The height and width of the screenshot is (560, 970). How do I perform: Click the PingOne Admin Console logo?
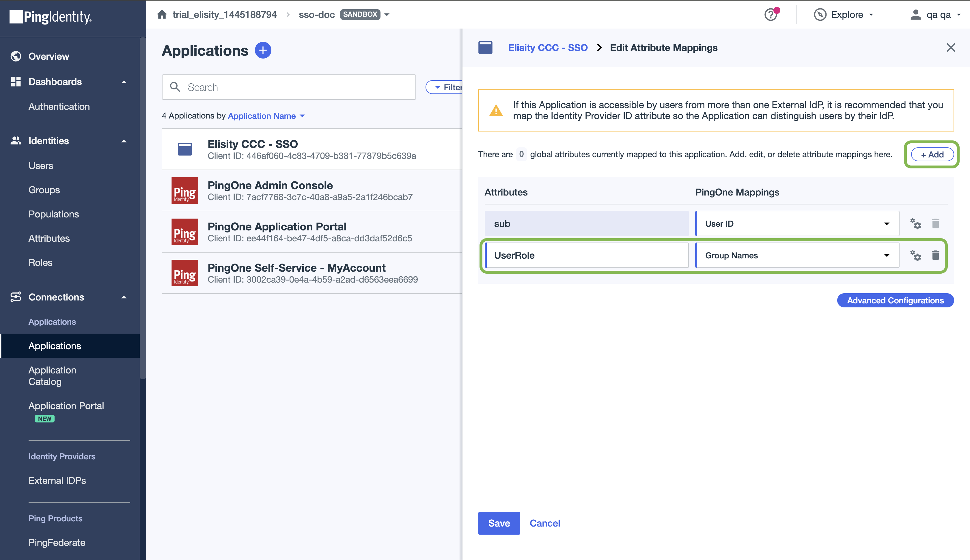[x=185, y=190]
